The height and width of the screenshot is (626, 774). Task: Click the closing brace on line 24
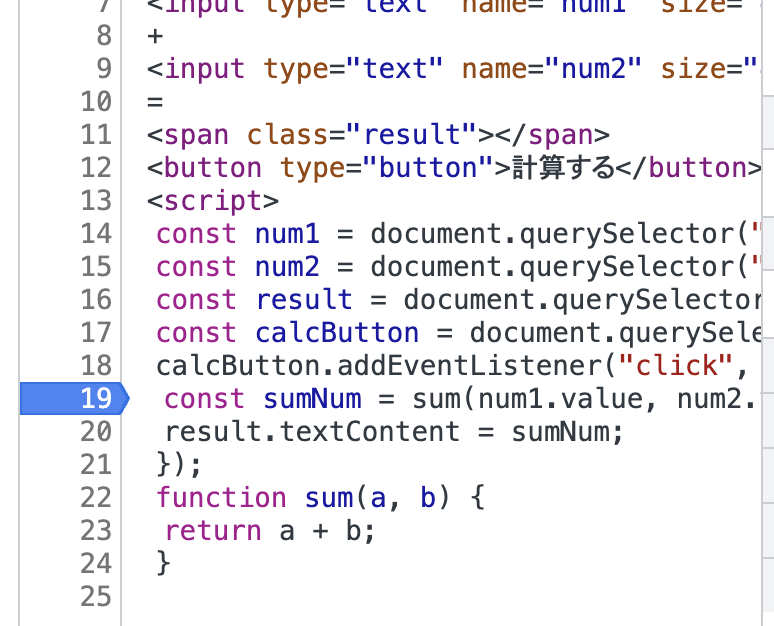click(163, 563)
